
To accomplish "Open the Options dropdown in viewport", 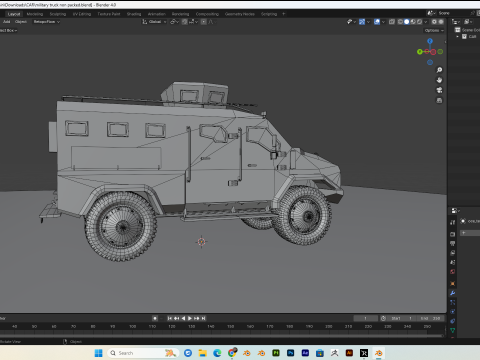I will point(434,30).
